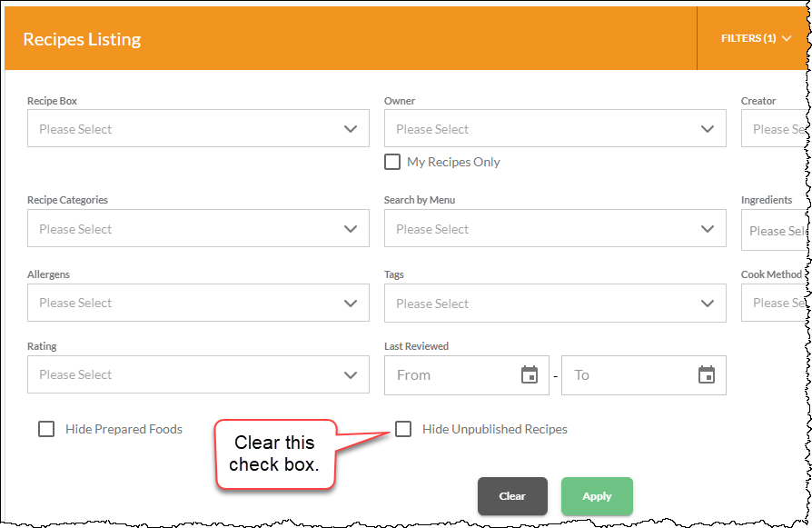Viewport: 812px width, 528px height.
Task: Click the Recipes Listing page title
Action: coord(82,39)
